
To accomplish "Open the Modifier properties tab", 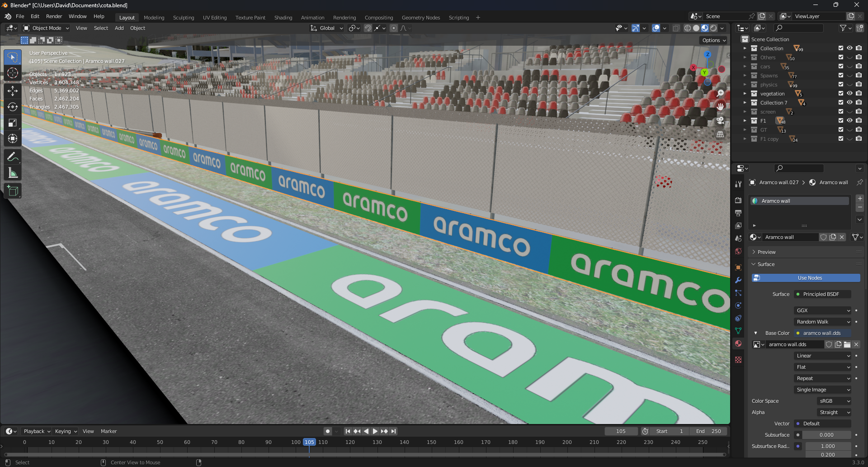I will (x=738, y=280).
